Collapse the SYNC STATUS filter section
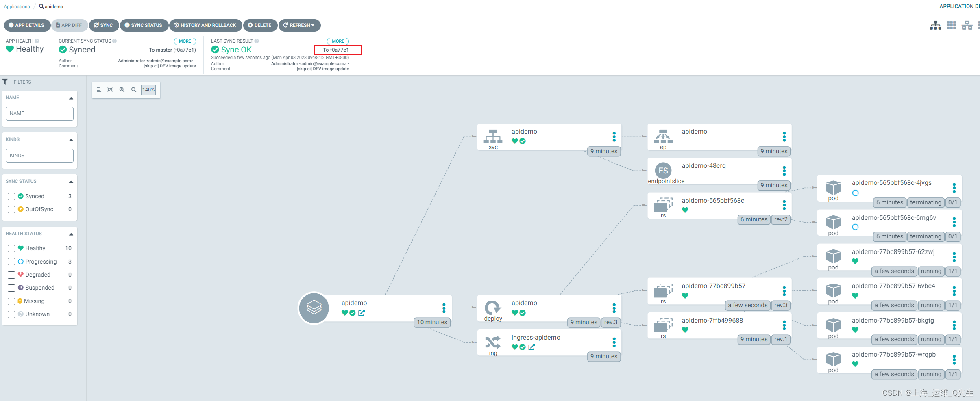 point(71,182)
